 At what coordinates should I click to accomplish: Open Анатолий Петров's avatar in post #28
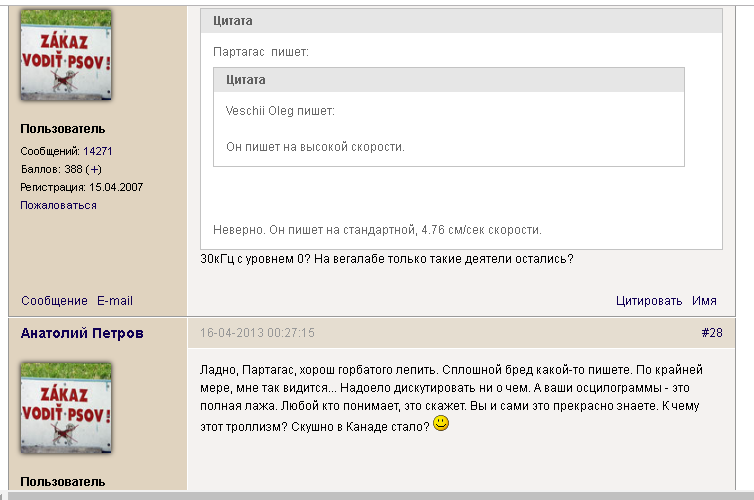(x=67, y=407)
